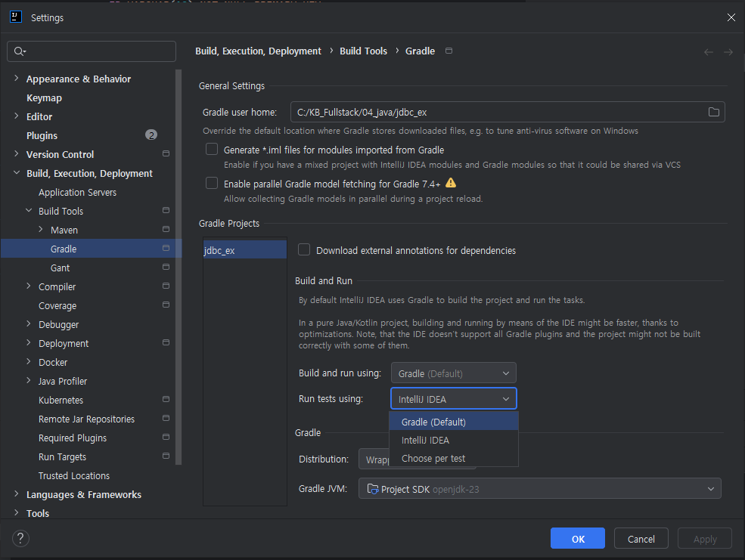Collapse Build, Execution, Deployment section
The width and height of the screenshot is (745, 560).
click(x=17, y=173)
